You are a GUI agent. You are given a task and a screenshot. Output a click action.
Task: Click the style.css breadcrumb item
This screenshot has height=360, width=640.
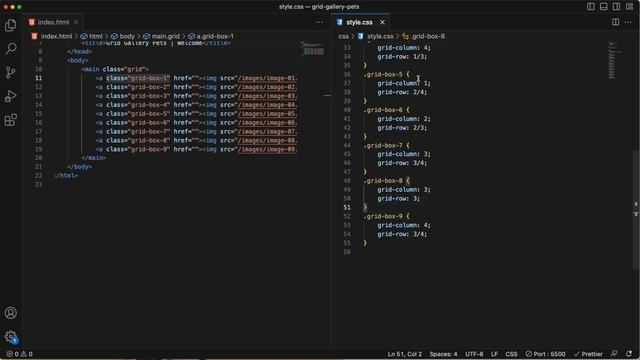376,36
